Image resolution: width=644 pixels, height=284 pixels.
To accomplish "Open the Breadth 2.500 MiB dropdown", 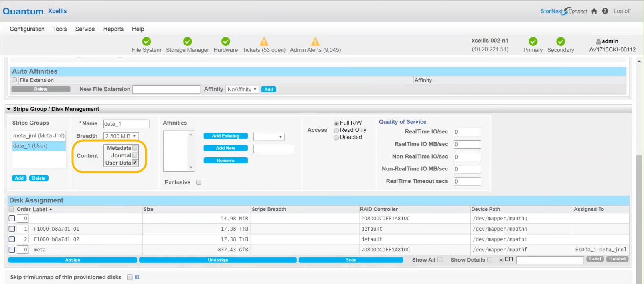I will (x=121, y=136).
